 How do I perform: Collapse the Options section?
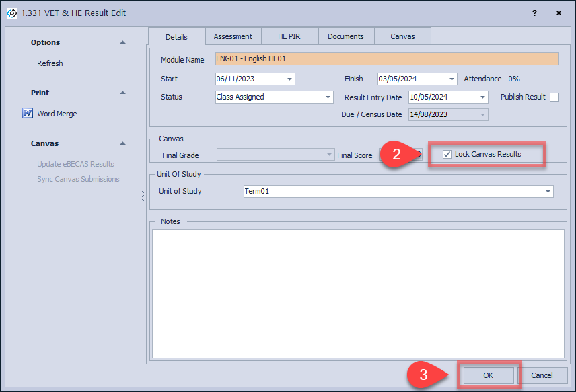(122, 42)
